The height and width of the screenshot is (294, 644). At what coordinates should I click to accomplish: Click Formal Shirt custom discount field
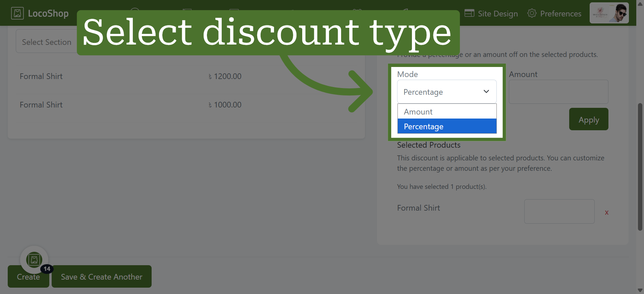pos(559,211)
